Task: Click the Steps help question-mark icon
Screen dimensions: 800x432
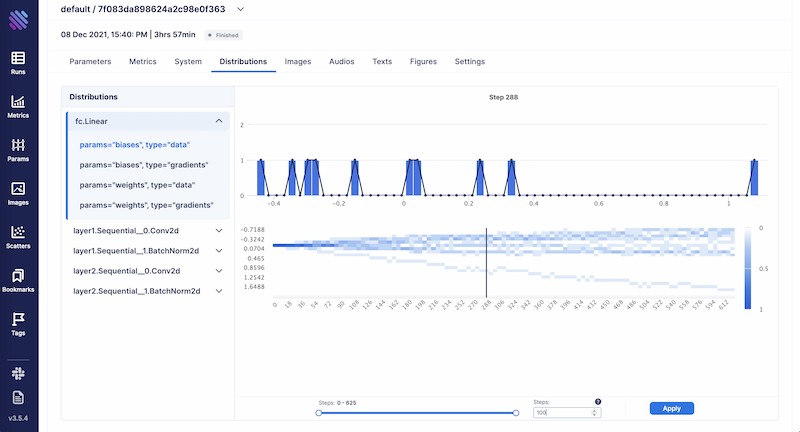Action: pos(598,401)
